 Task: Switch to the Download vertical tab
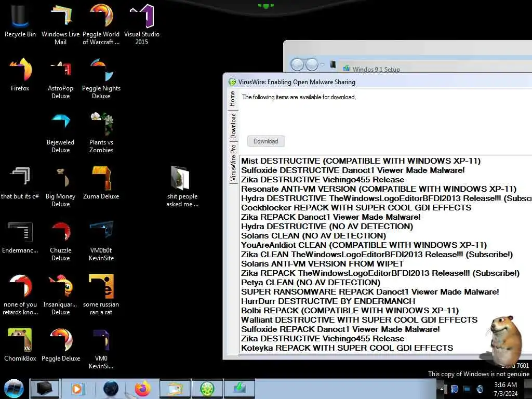(233, 126)
